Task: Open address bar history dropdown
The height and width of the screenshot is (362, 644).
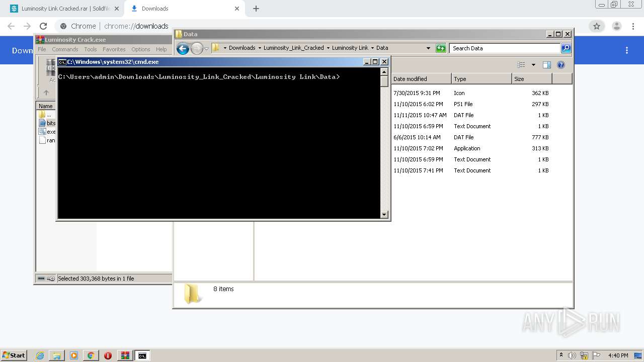Action: click(x=428, y=48)
